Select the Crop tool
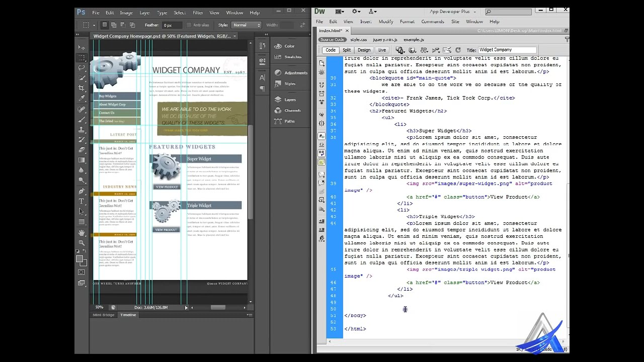Viewport: 644px width, 362px height. (82, 88)
